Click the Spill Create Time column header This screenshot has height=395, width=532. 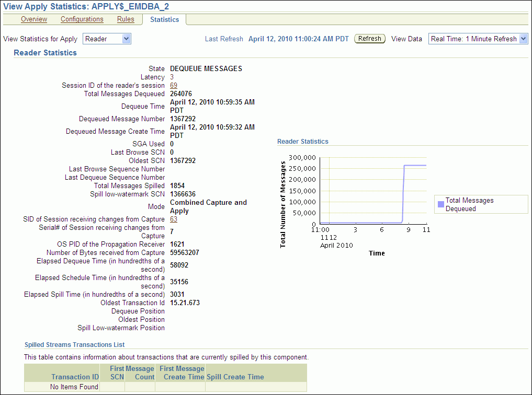235,377
